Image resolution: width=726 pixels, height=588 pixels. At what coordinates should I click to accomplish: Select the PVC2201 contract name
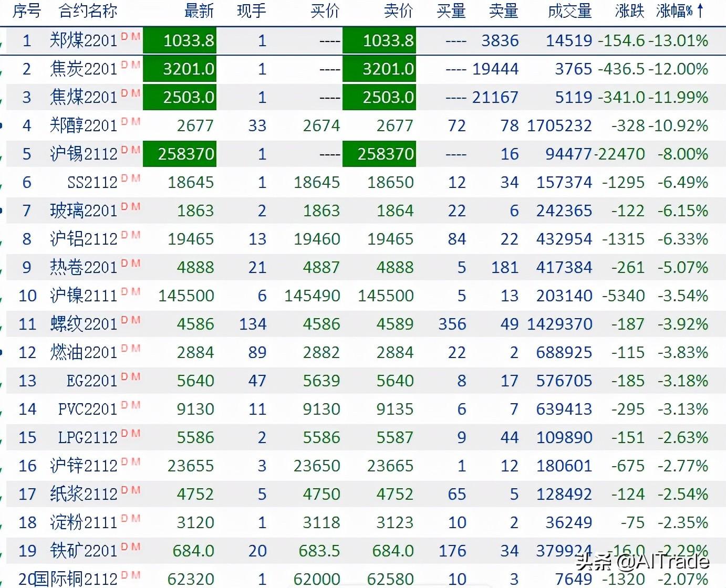point(88,409)
